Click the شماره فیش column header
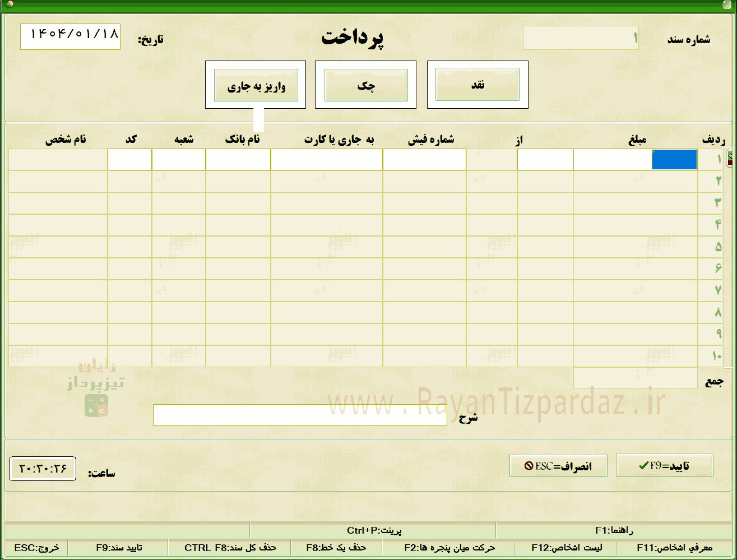This screenshot has height=560, width=737. point(430,140)
